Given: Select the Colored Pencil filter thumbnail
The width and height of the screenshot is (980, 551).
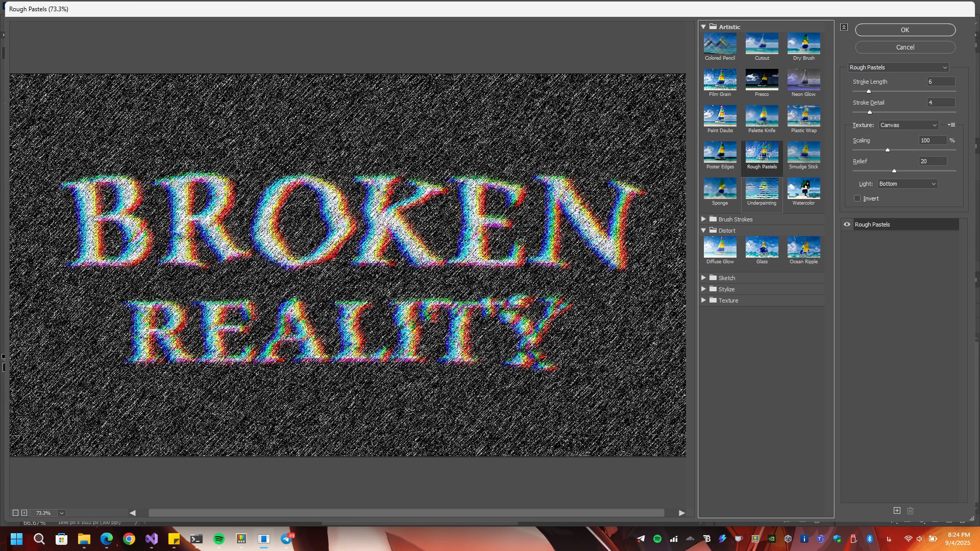Looking at the screenshot, I should click(x=720, y=44).
